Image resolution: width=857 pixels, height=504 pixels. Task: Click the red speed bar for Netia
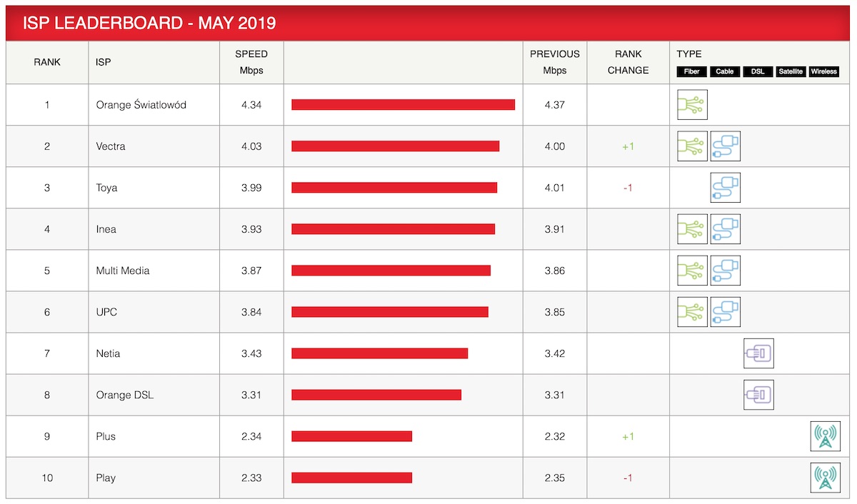click(379, 353)
